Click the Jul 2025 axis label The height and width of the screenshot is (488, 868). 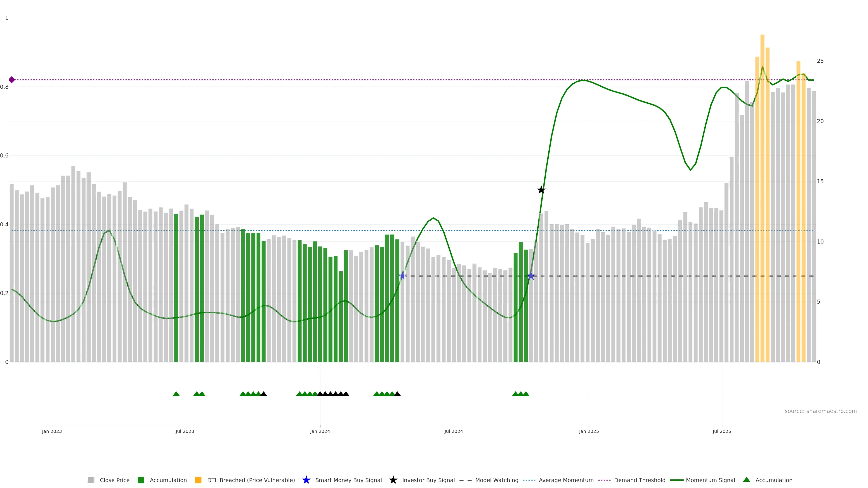coord(722,431)
